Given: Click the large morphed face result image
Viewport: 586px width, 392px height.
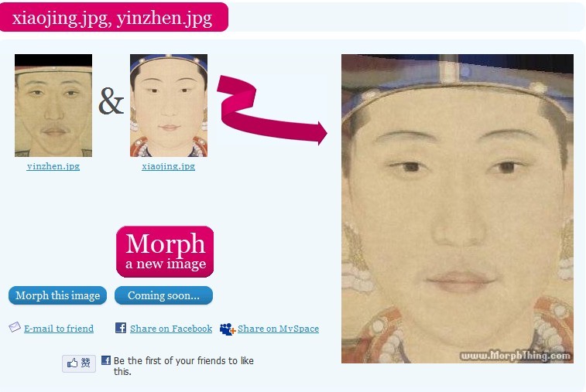Looking at the screenshot, I should 457,209.
